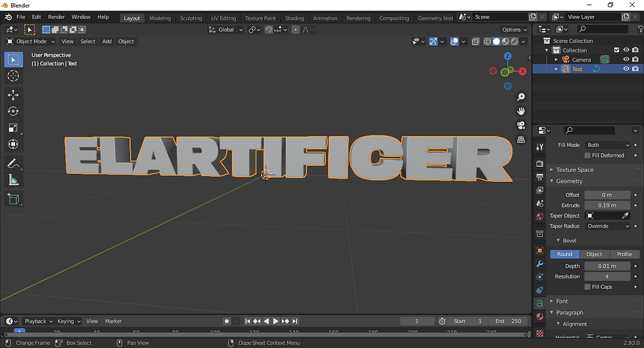The width and height of the screenshot is (644, 348).
Task: Open the Tool properties tab
Action: pyautogui.click(x=540, y=147)
